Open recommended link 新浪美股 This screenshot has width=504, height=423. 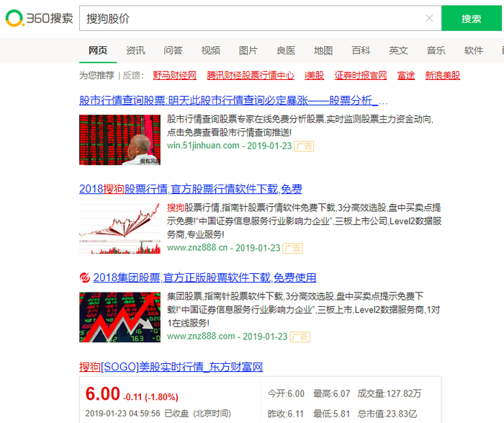[x=443, y=76]
